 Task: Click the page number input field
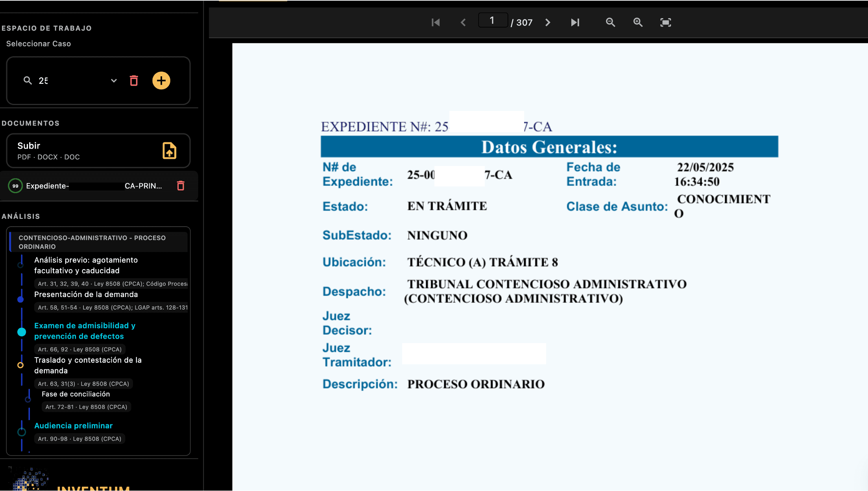pyautogui.click(x=493, y=20)
